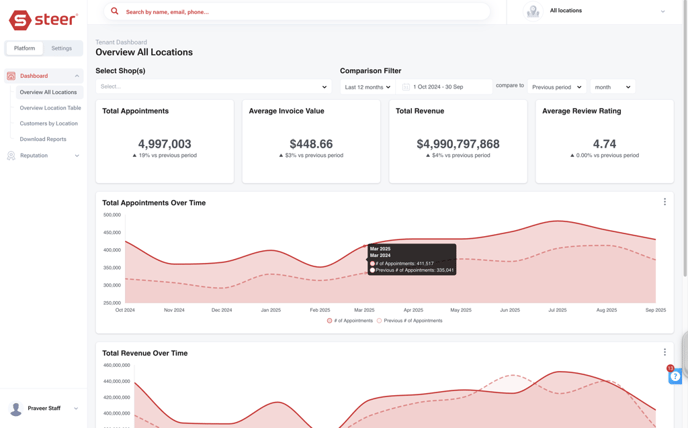Image resolution: width=688 pixels, height=428 pixels.
Task: Click the search input field
Action: pos(300,12)
